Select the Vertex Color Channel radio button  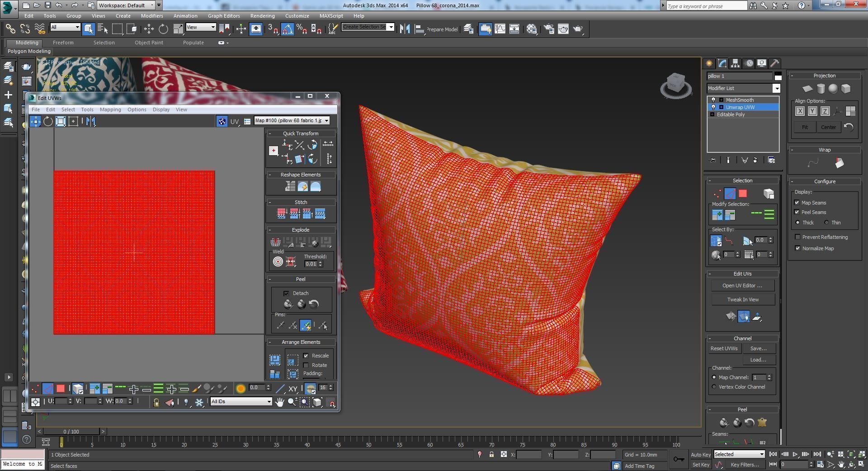pyautogui.click(x=714, y=387)
